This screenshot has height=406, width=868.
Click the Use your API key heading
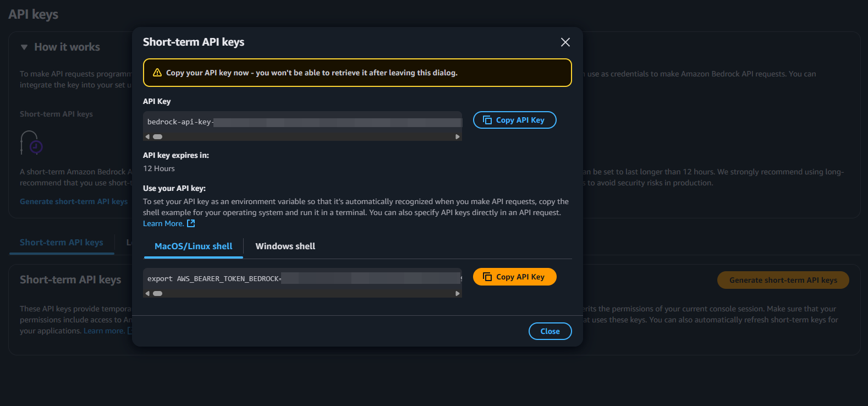point(174,188)
